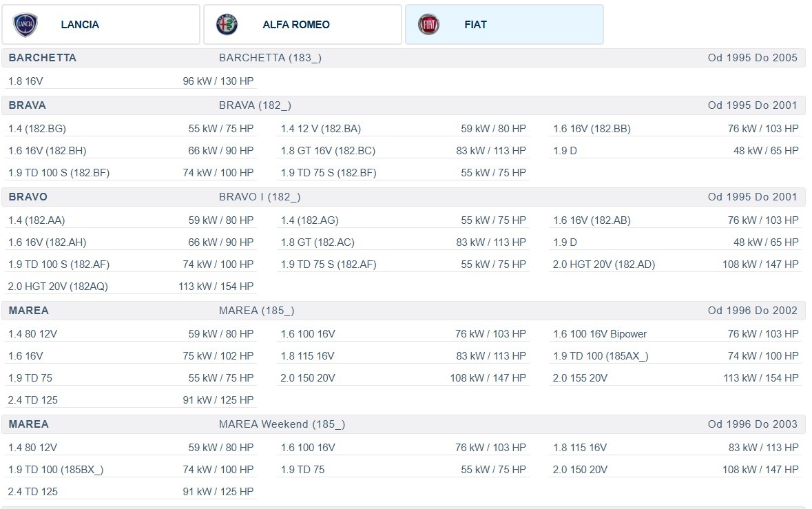Collapse the BRAVA (182_) model header

pyautogui.click(x=403, y=105)
